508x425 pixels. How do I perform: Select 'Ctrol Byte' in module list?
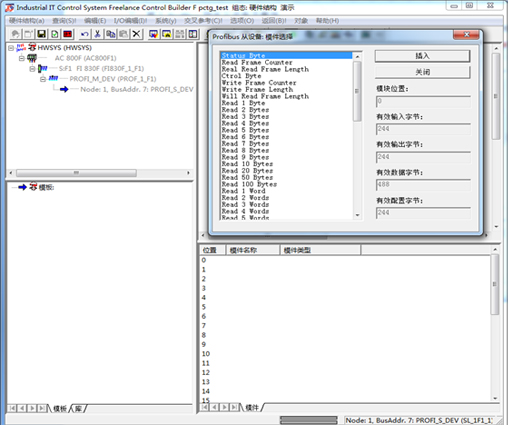click(241, 76)
